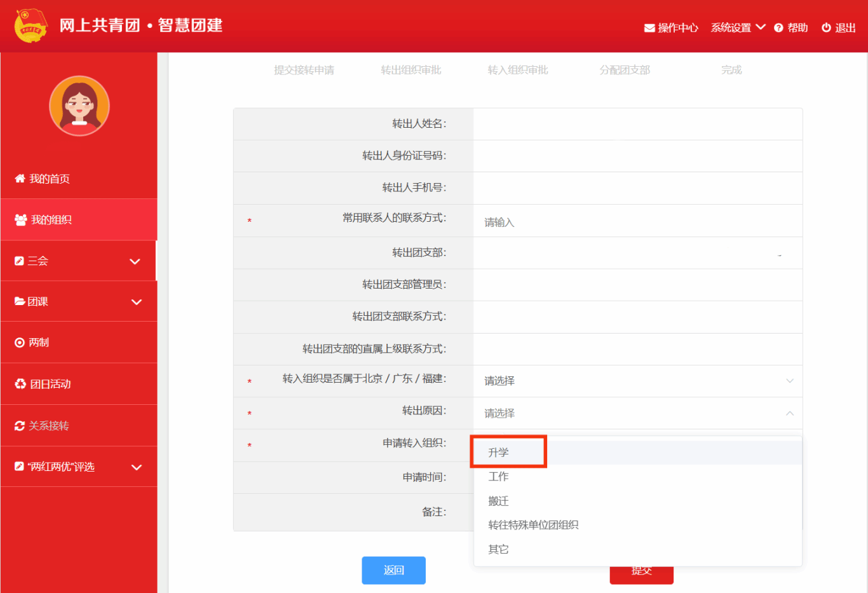This screenshot has width=868, height=593.
Task: Open the 系统设置 dropdown in header
Action: click(737, 28)
